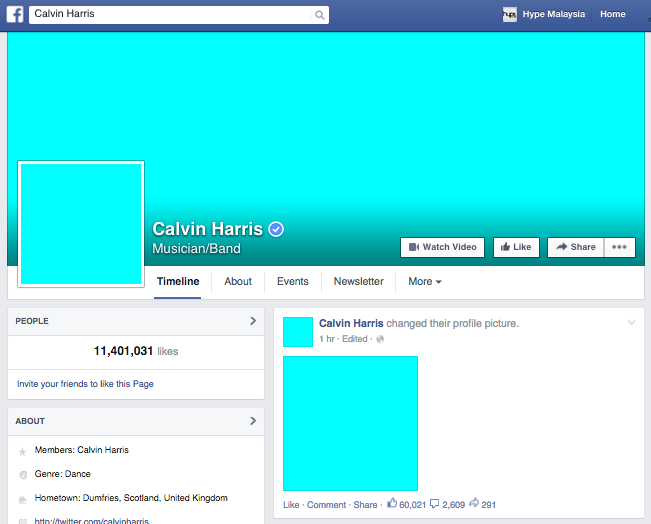Click the Facebook logo icon

[15, 15]
